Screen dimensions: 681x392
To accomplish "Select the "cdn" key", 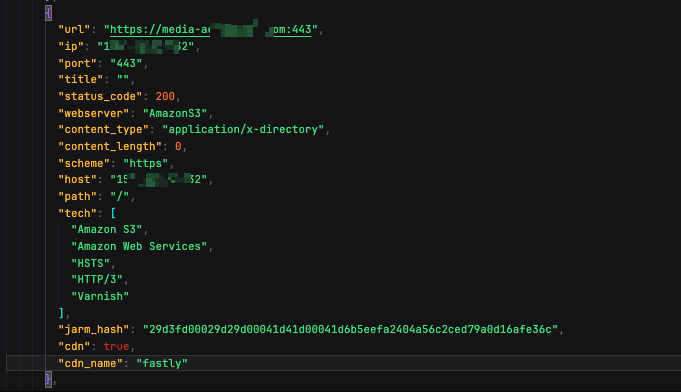I will pos(74,346).
